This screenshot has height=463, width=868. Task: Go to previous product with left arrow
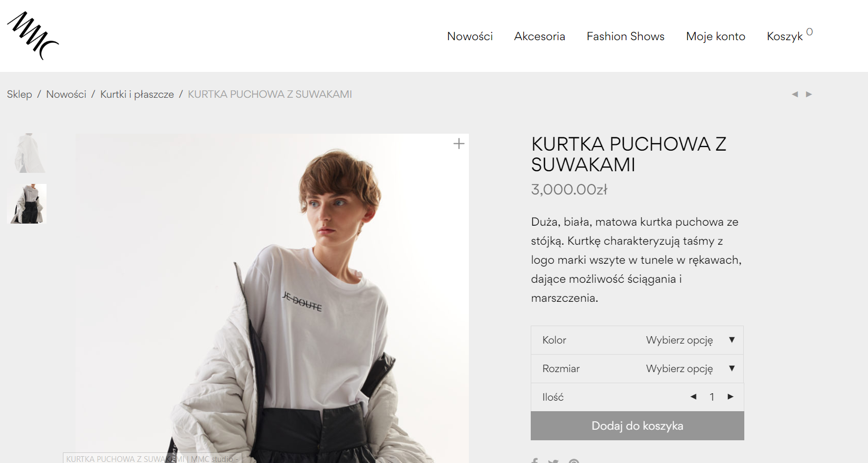[x=795, y=94]
